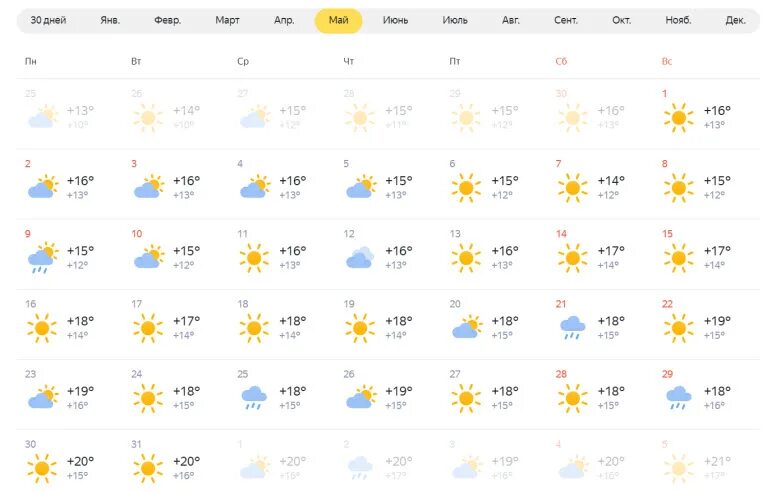
Task: Click the sun icon for May 14
Action: point(573,258)
